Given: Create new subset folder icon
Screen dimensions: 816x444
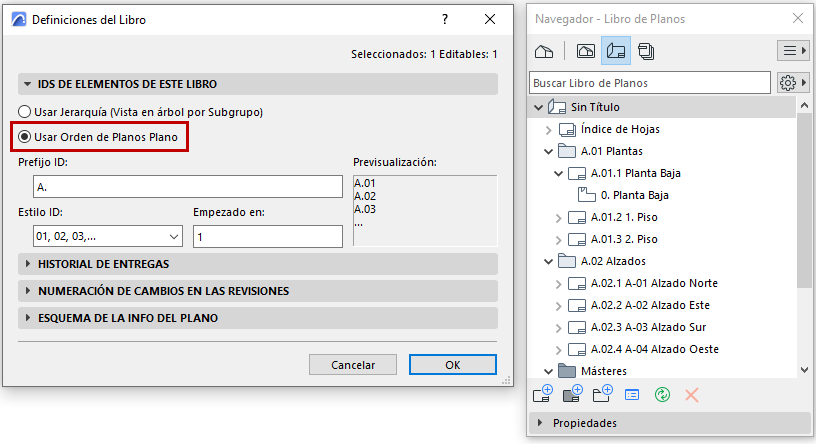Looking at the screenshot, I should 603,394.
